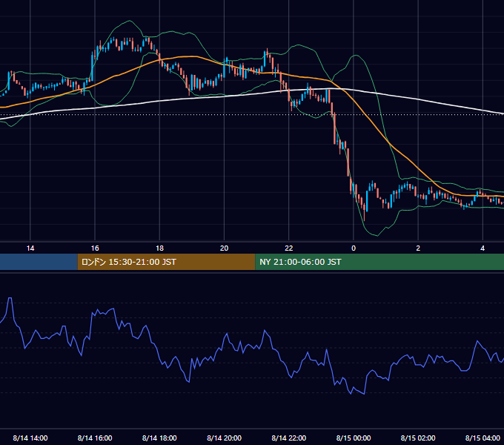Click the 8/15 04:00 date label
Image resolution: width=504 pixels, height=445 pixels.
(483, 438)
